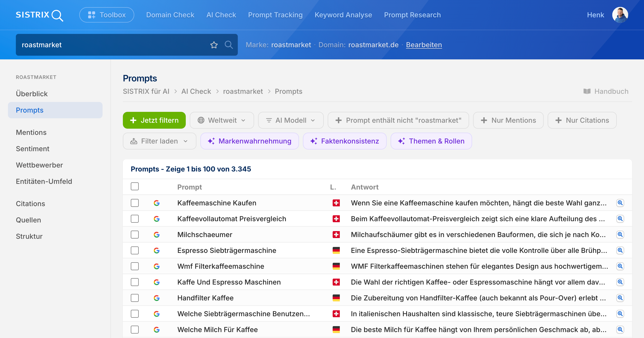Click Swiss flag in Kaffe Und Espresso Maschinen row

pos(336,282)
